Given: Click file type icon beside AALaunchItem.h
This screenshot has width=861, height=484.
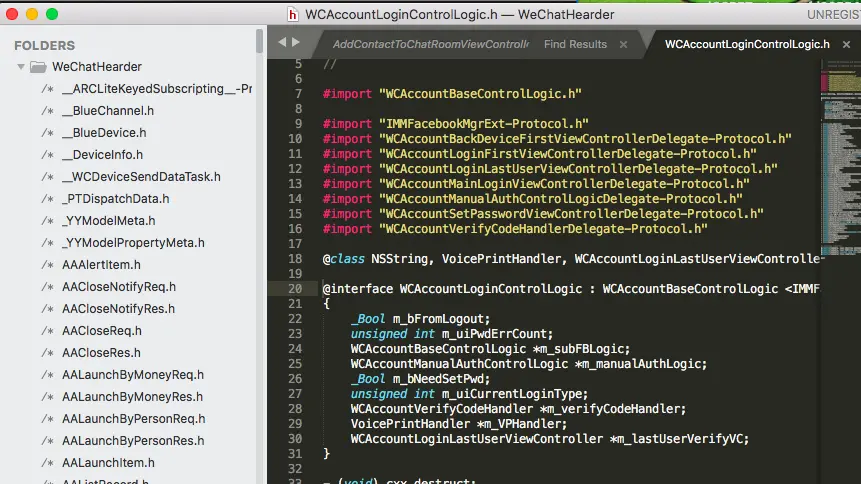Looking at the screenshot, I should (48, 463).
